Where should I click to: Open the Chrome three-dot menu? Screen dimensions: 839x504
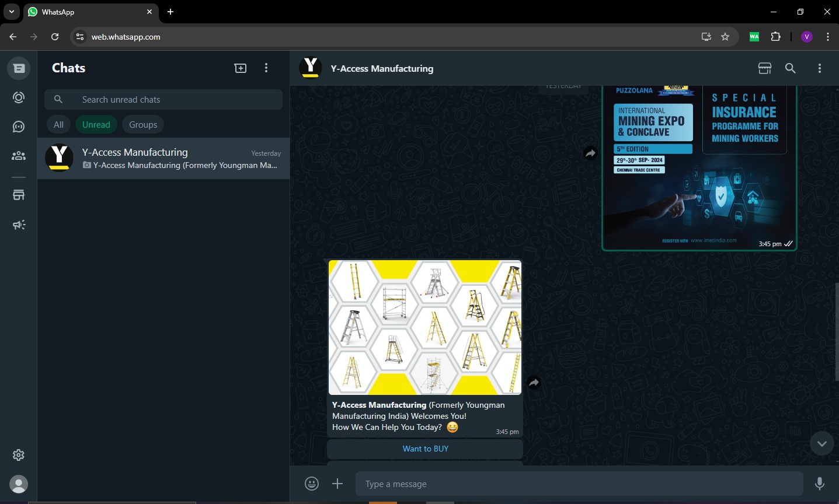[x=828, y=37]
